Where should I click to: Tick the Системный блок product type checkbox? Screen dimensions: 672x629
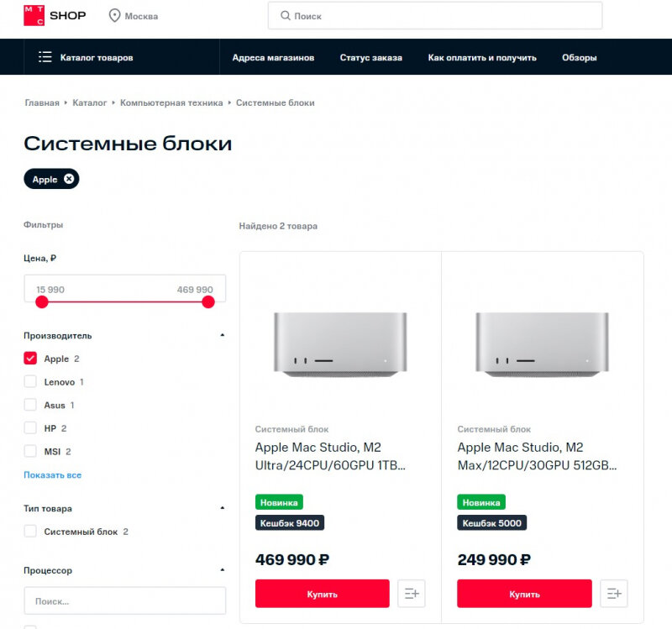[x=30, y=531]
